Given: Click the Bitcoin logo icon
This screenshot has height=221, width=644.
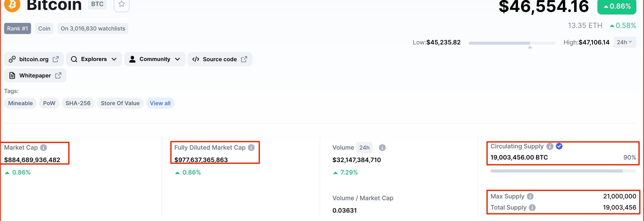Looking at the screenshot, I should 12,5.
